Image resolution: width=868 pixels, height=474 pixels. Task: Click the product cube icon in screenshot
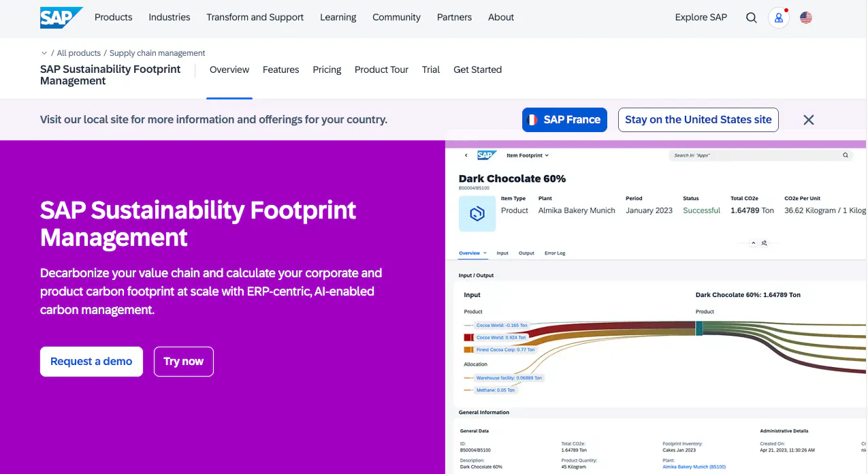point(477,214)
